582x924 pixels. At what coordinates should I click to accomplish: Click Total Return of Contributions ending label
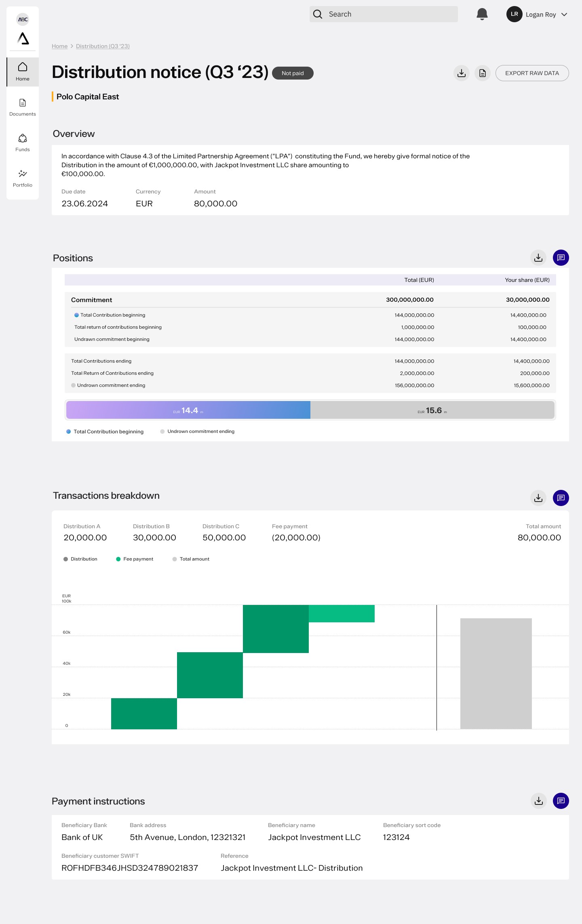click(112, 373)
